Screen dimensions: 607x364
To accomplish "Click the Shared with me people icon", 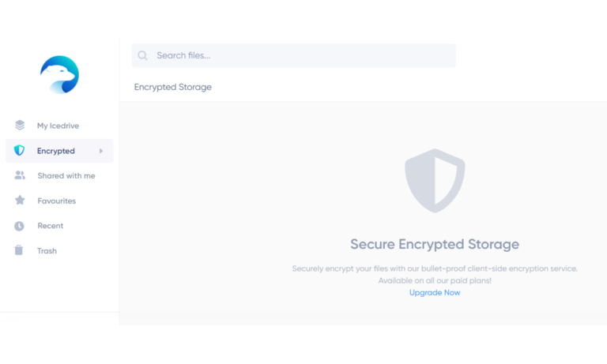I will 20,175.
